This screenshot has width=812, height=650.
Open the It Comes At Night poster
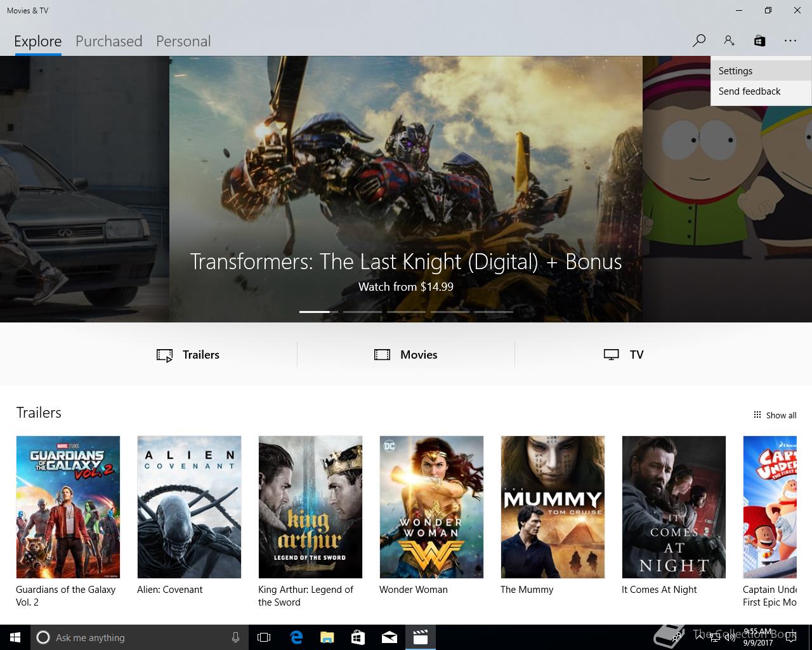point(674,507)
